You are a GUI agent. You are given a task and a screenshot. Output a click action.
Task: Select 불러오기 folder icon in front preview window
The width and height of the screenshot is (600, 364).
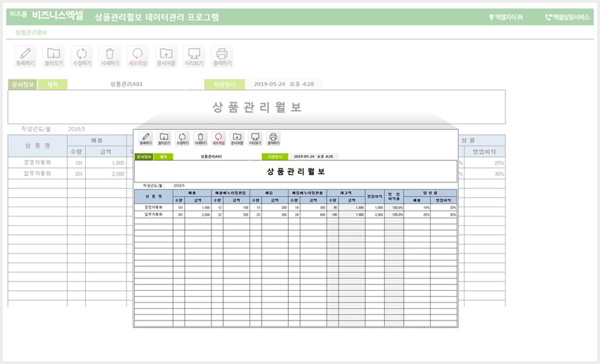tap(164, 138)
